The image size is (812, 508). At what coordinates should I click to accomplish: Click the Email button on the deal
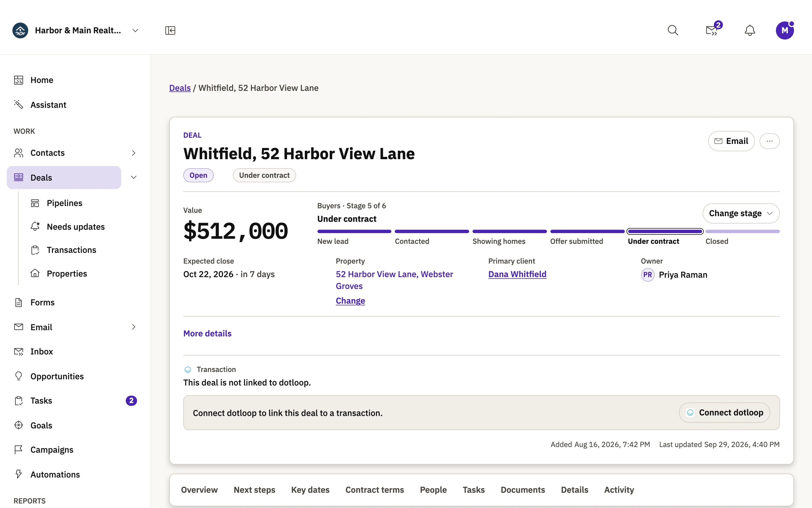pyautogui.click(x=731, y=141)
